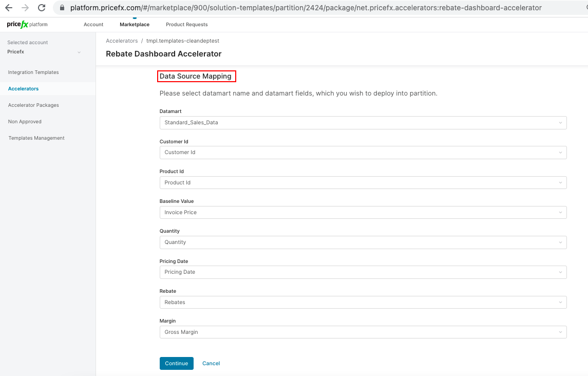Click the padlock icon in address bar
Screen dimensions: 588x376
(x=63, y=8)
